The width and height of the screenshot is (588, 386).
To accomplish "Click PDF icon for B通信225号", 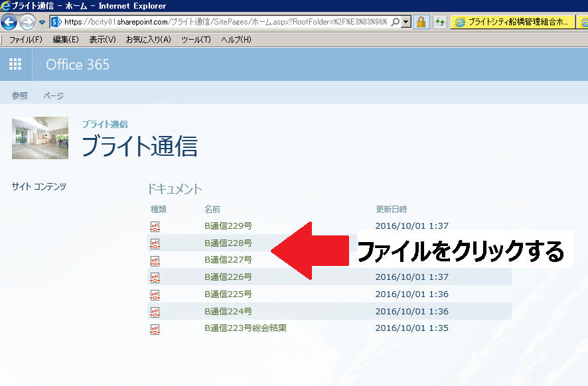I will (x=155, y=294).
